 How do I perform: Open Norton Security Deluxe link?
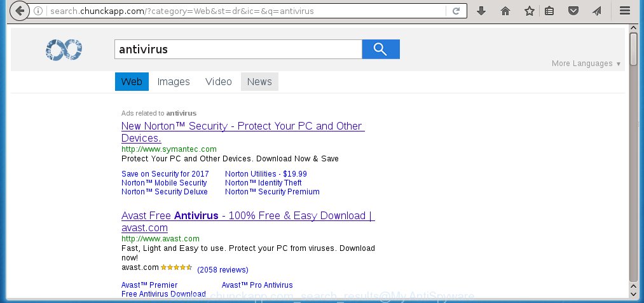pyautogui.click(x=165, y=192)
